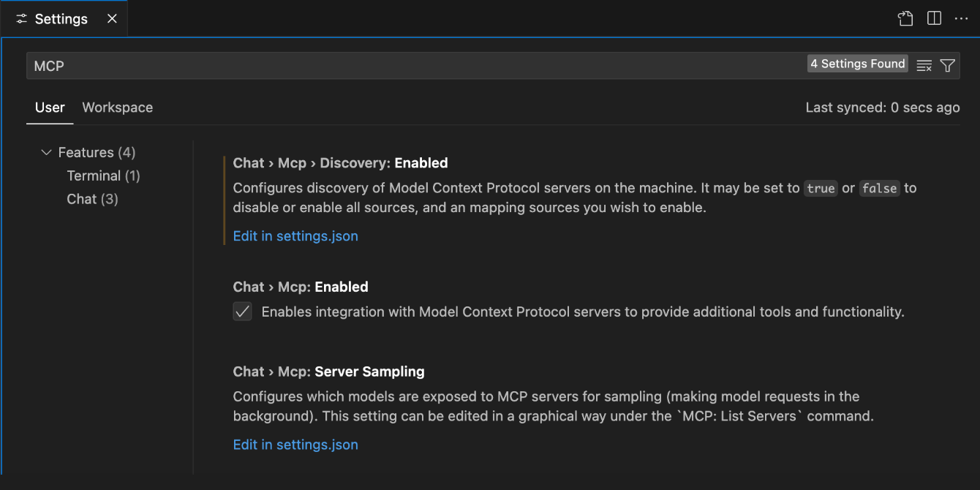
Task: Open Settings (JSON) via the top-right file icon
Action: tap(905, 18)
